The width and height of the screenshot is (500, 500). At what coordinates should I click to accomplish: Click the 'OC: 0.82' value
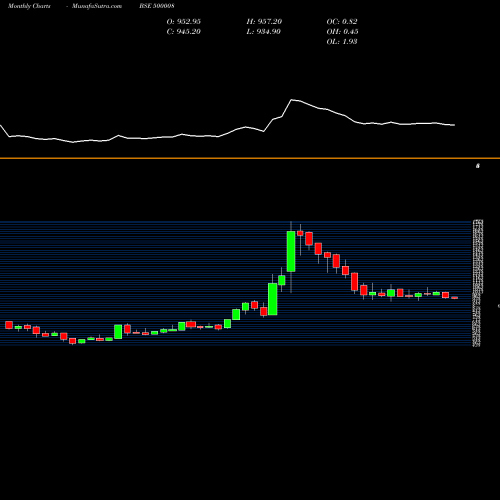click(x=342, y=21)
